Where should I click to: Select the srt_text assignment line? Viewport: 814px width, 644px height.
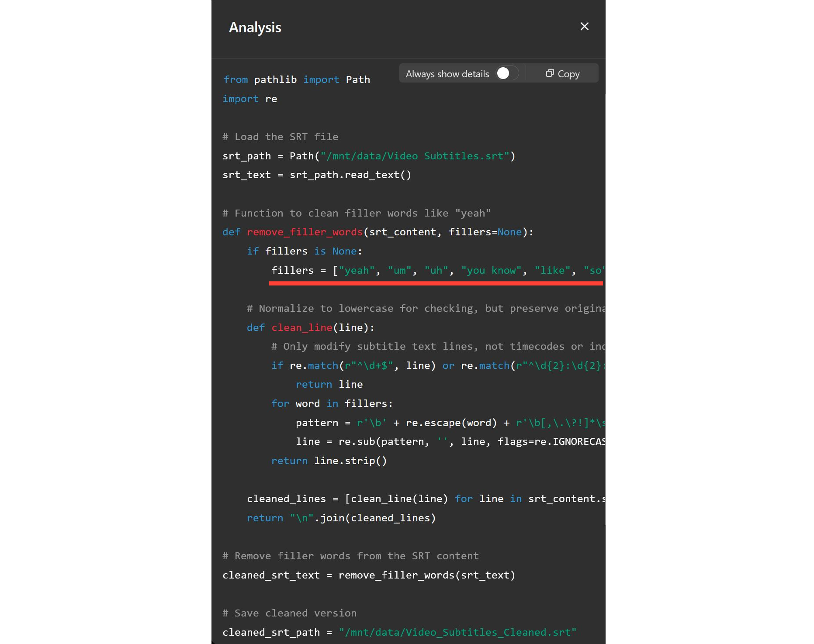click(316, 174)
